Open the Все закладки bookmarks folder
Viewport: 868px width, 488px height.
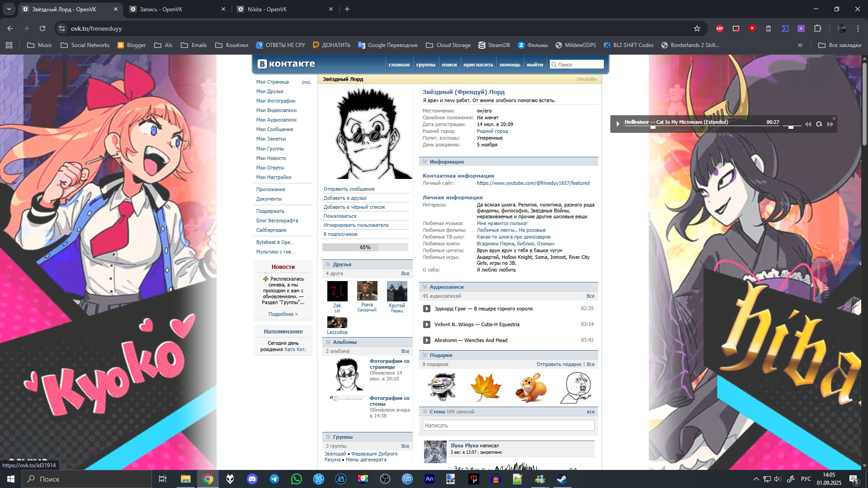[x=840, y=45]
